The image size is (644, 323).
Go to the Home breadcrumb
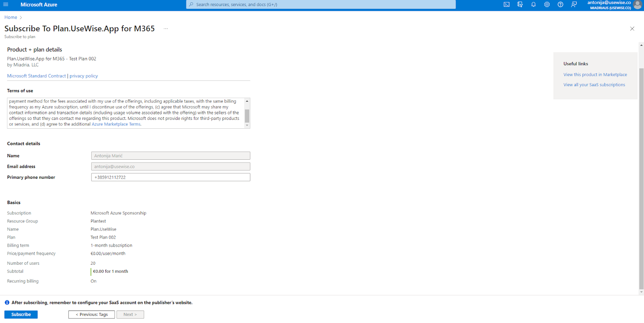(x=11, y=17)
